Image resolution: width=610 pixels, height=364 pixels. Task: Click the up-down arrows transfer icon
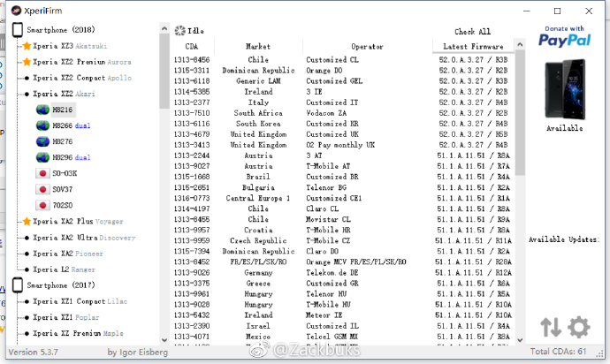(x=551, y=327)
